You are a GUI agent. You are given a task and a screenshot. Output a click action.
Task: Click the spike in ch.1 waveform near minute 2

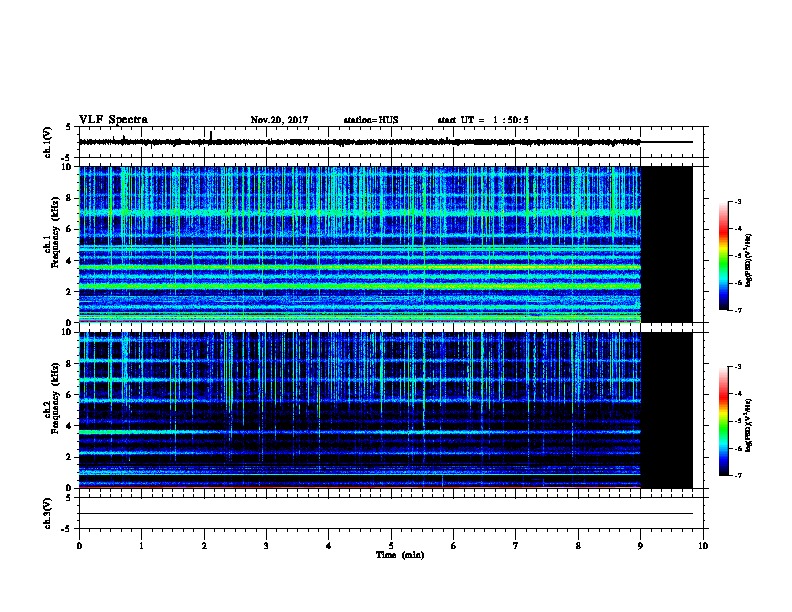(x=211, y=136)
